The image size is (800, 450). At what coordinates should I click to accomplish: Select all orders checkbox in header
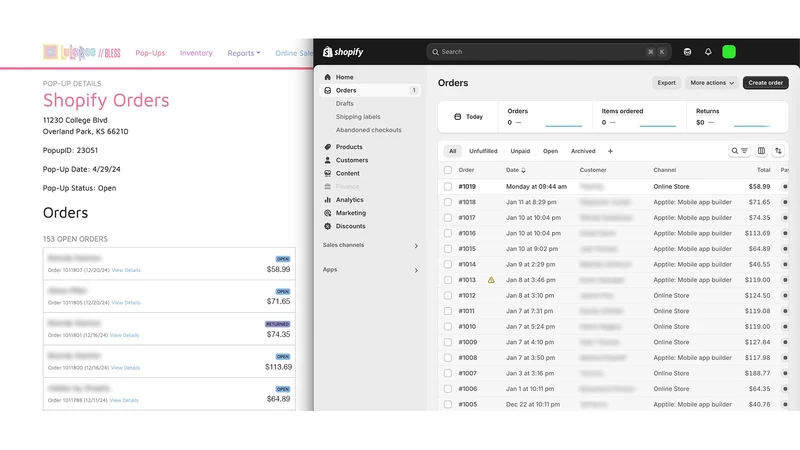(447, 170)
